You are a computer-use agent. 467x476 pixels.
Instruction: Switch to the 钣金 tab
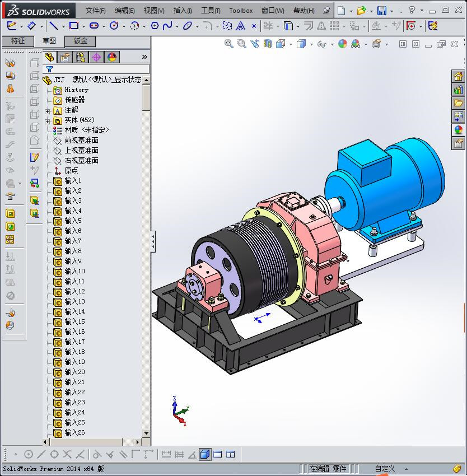(x=80, y=41)
